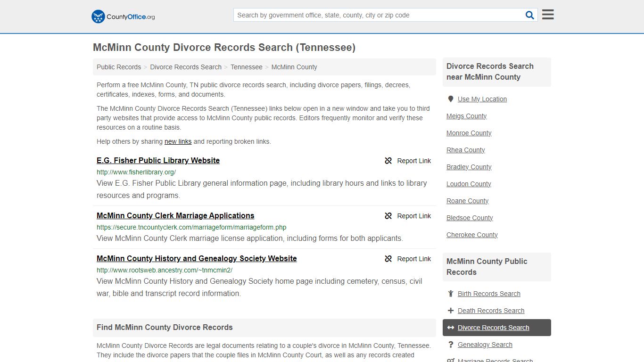Click broken-link icon for Genealogy Society
Image resolution: width=644 pixels, height=362 pixels.
(388, 259)
